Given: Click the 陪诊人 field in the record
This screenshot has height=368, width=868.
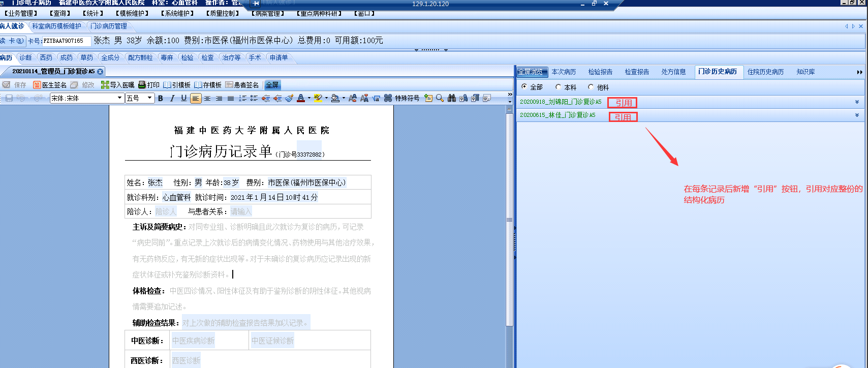Looking at the screenshot, I should (x=166, y=211).
